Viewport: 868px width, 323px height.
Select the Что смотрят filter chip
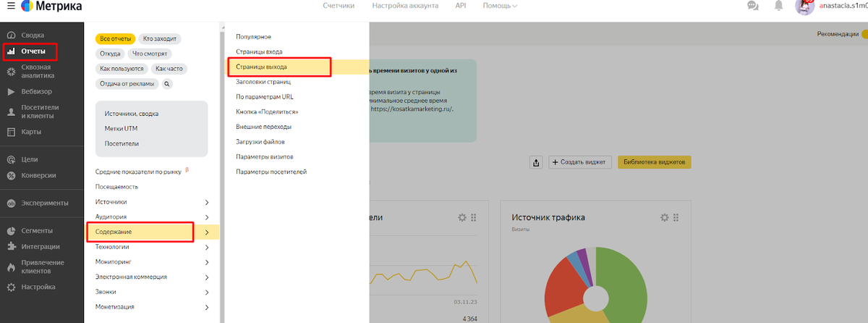pos(148,54)
